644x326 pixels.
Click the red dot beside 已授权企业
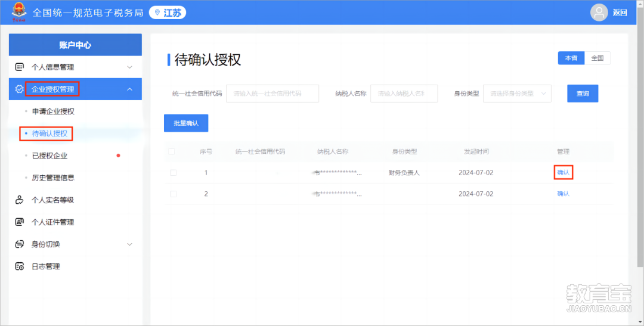click(x=118, y=156)
